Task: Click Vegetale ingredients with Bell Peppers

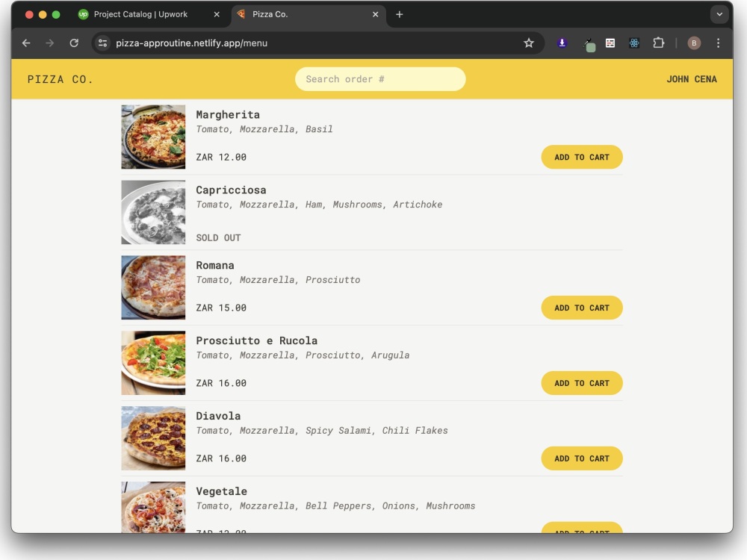Action: coord(335,506)
